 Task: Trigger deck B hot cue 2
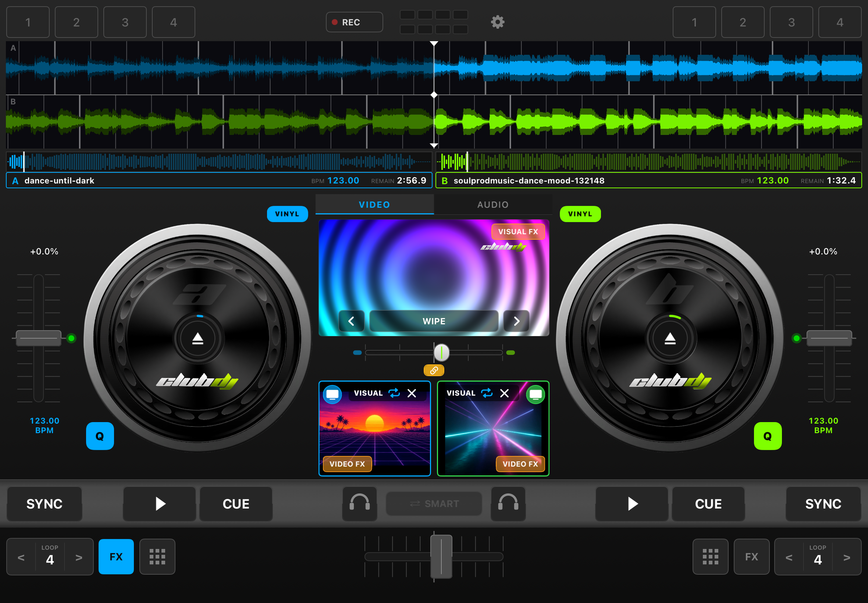[743, 22]
